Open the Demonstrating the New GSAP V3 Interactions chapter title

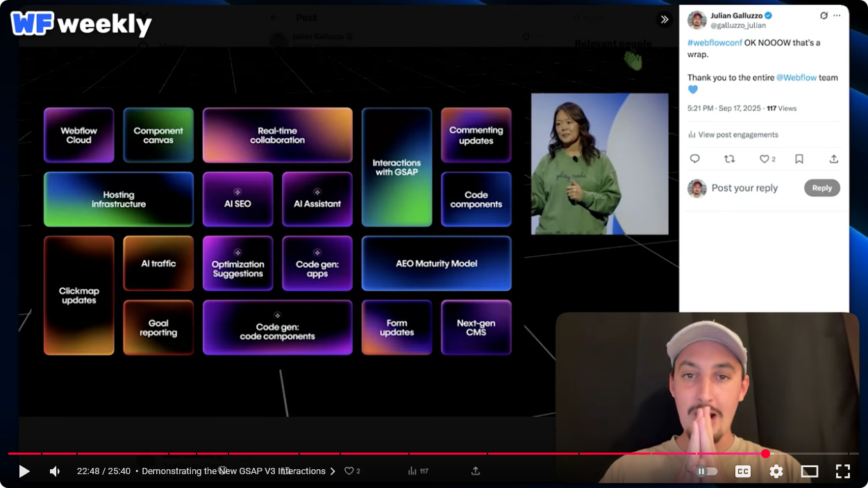coord(233,471)
